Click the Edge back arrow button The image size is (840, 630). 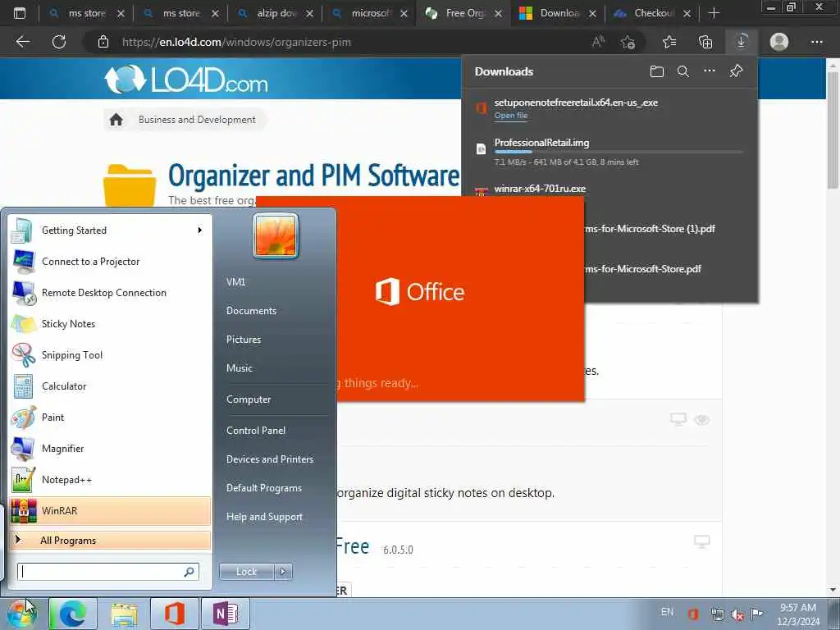pyautogui.click(x=22, y=42)
